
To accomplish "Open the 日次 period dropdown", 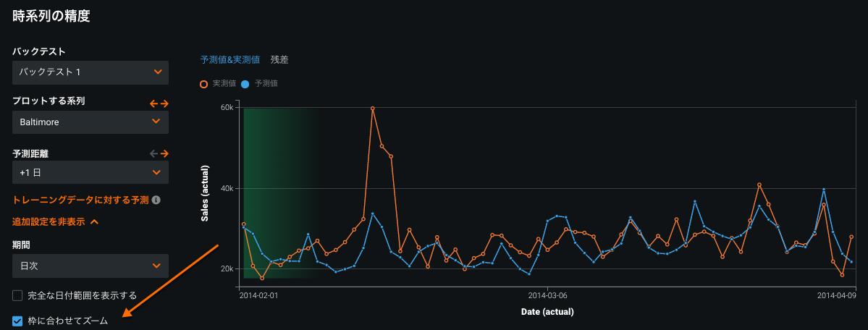I will (90, 266).
